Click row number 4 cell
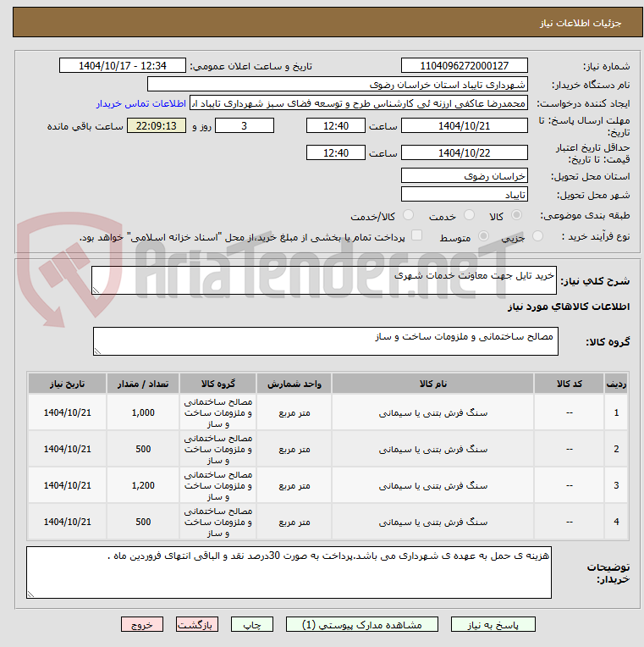Screen dimensions: 644x647 coord(616,522)
